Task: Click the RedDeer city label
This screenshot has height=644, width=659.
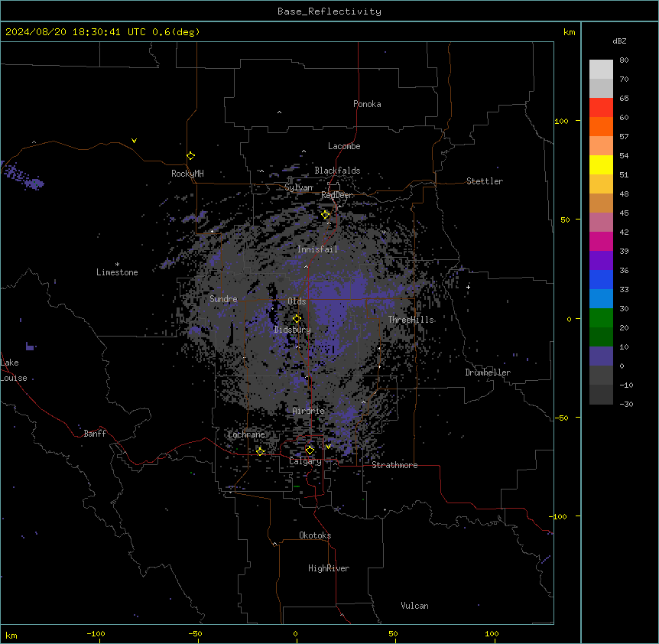Action: (x=337, y=195)
